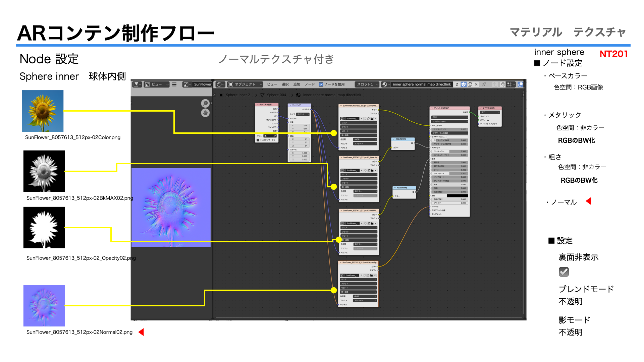Click the アルファ 1.000 slider in Principled BSDF
Screen dimensions: 644x362
449,203
